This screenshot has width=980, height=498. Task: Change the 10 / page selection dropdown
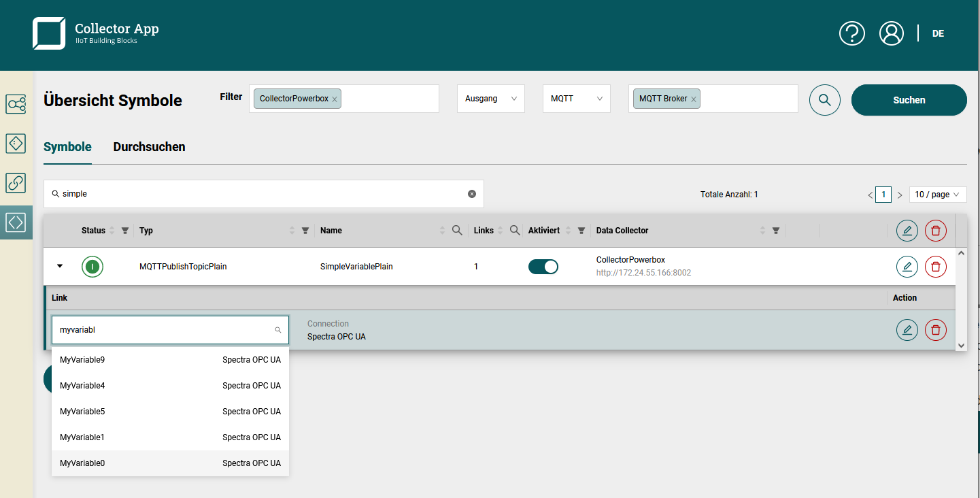point(938,194)
